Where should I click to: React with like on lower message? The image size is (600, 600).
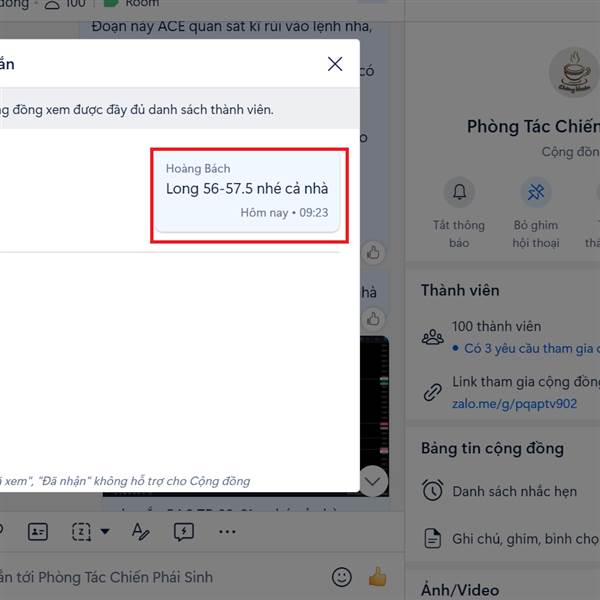click(373, 319)
